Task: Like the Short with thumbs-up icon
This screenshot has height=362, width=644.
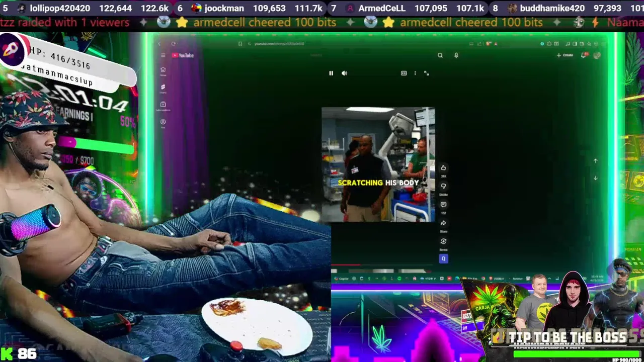Action: [x=443, y=168]
